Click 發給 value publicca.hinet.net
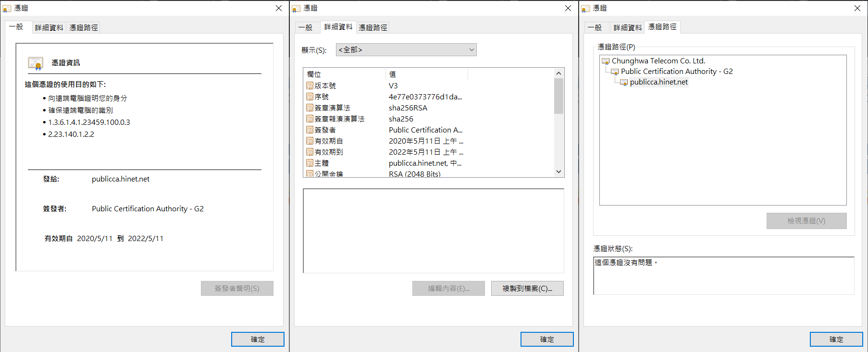This screenshot has width=868, height=352. [121, 179]
